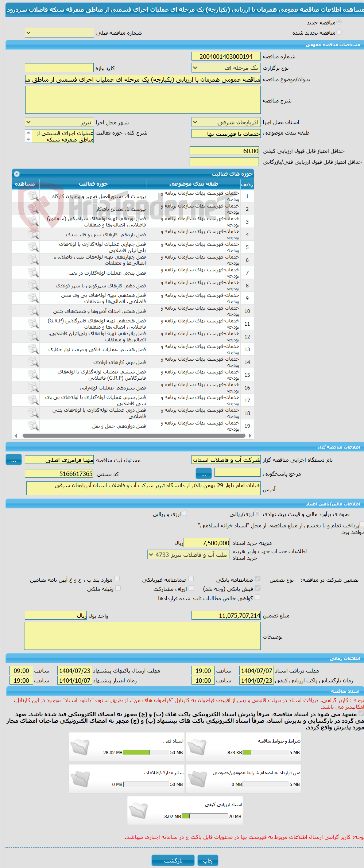
Task: Click the چاپ print button
Action: 208,860
